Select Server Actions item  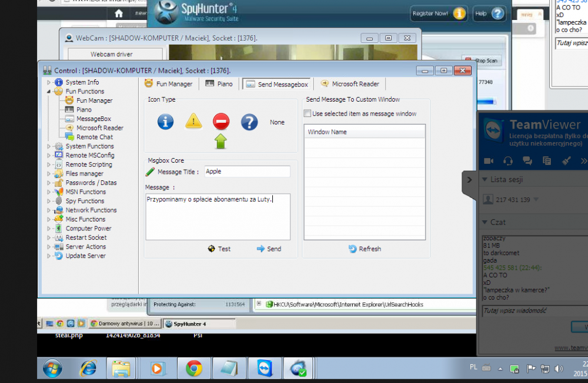[86, 247]
